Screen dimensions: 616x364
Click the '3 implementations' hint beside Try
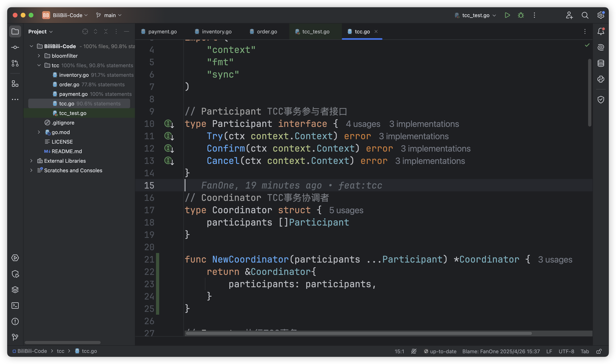414,136
